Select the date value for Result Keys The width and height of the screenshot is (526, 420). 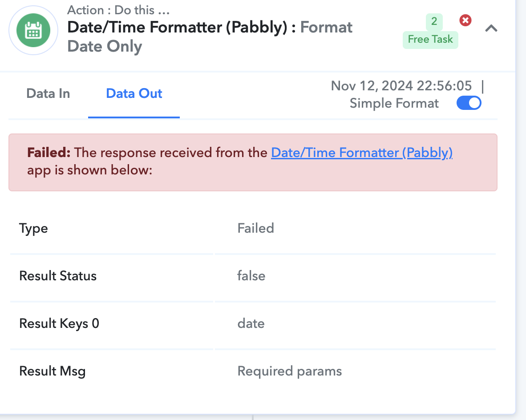(x=251, y=323)
